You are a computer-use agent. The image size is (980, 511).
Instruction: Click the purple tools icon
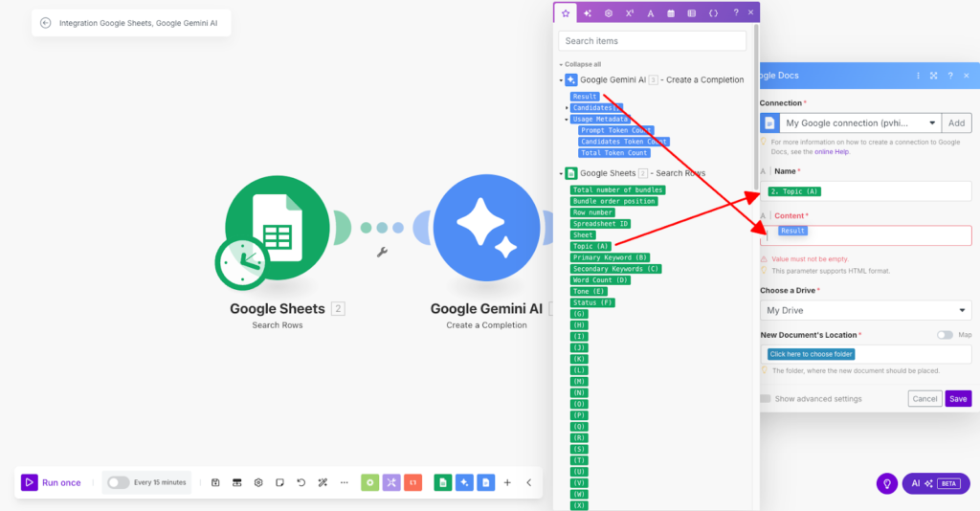391,482
